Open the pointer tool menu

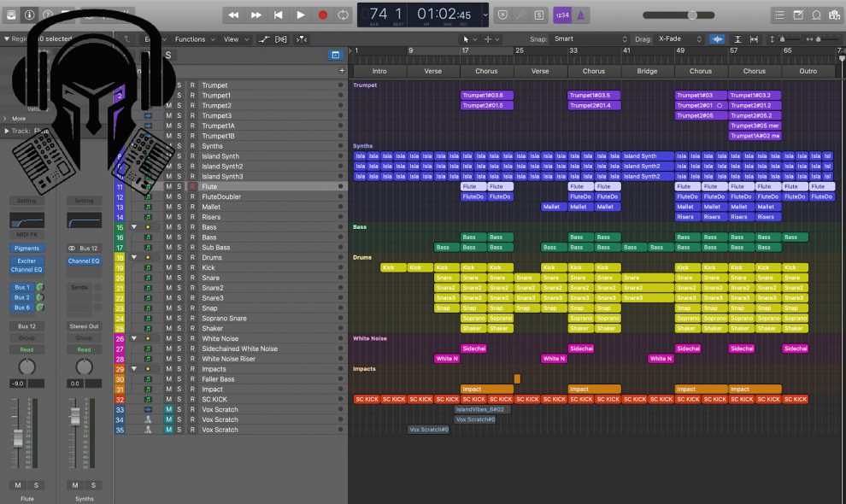tap(468, 39)
